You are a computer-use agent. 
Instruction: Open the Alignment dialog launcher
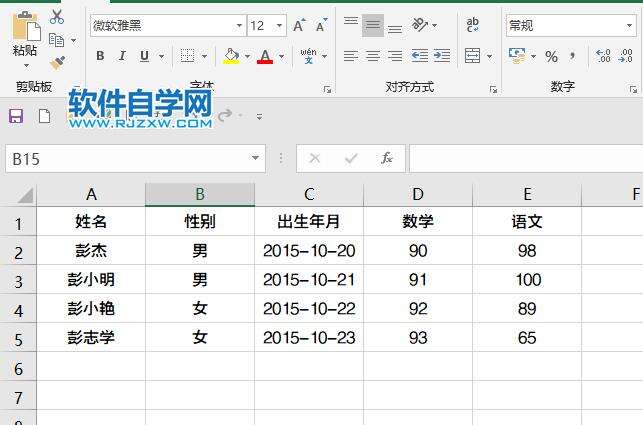click(493, 89)
